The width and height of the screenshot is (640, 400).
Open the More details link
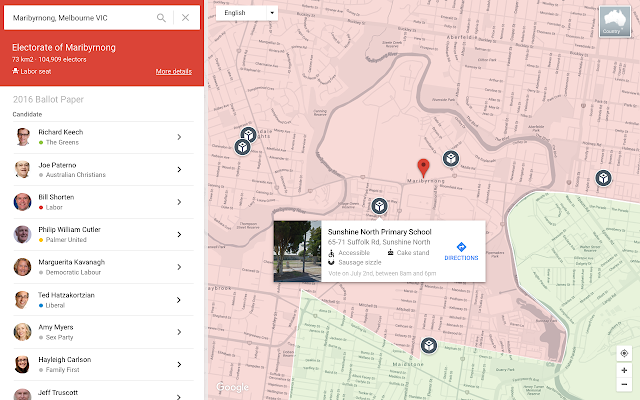(x=173, y=71)
